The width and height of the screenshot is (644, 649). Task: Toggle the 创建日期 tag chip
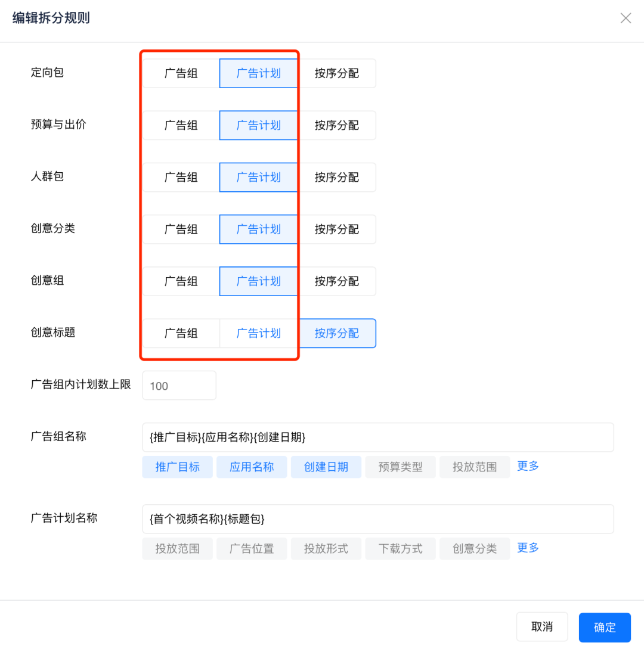(326, 467)
